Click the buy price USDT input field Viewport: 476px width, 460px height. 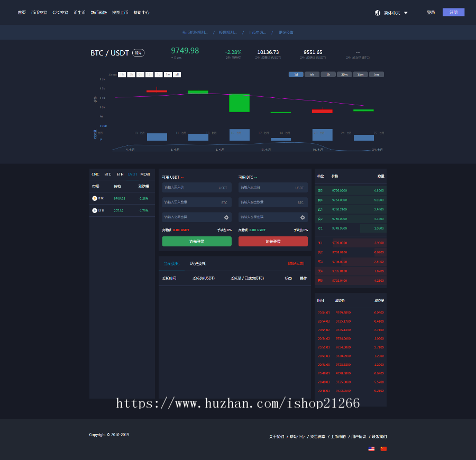[197, 188]
